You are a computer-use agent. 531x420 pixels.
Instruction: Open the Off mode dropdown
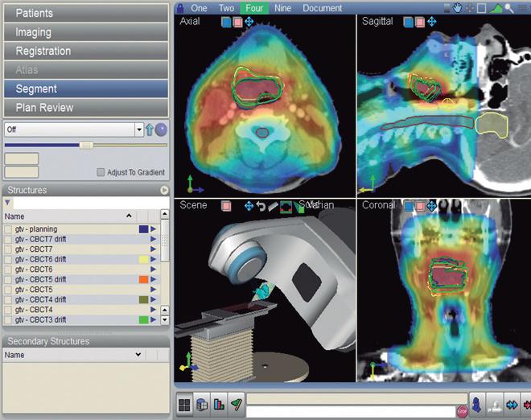(x=138, y=130)
